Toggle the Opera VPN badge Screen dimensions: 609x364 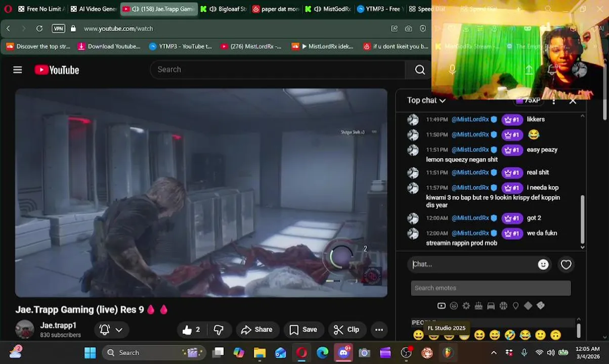(x=58, y=28)
